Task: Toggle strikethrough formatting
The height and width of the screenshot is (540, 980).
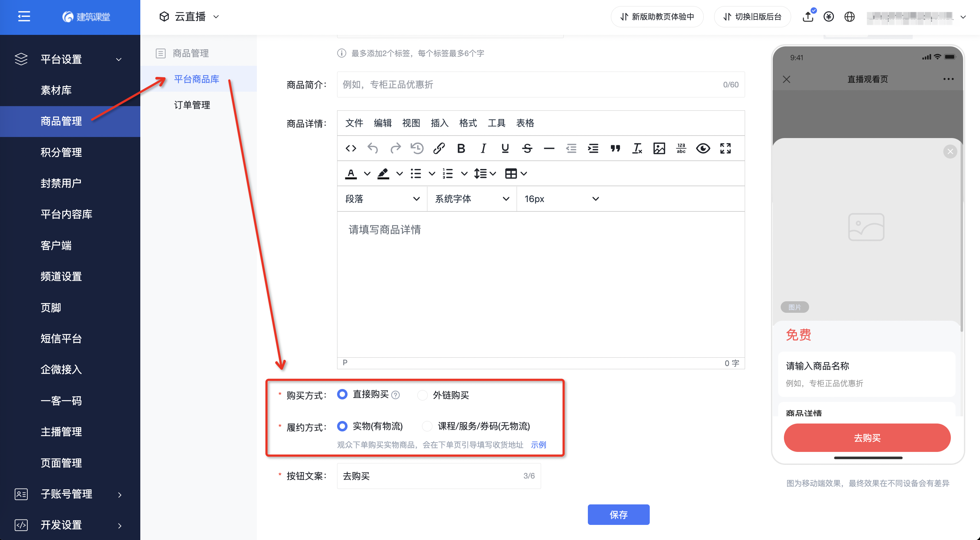Action: [x=527, y=148]
